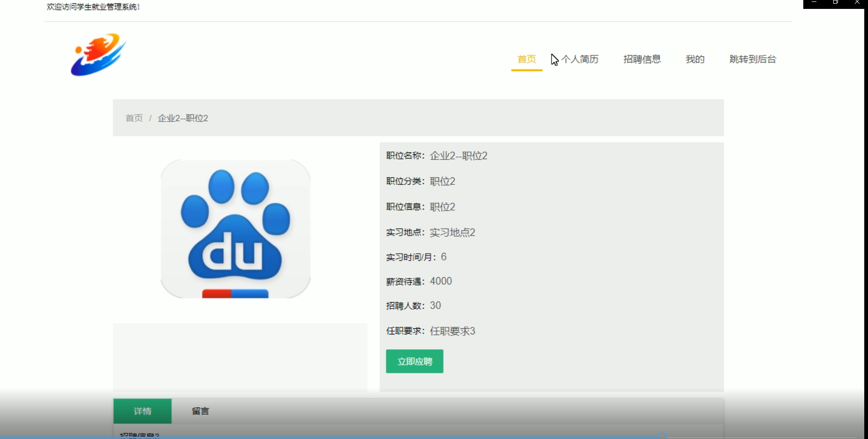The width and height of the screenshot is (868, 439).
Task: Click the 职位分类 value 职位2
Action: click(x=443, y=182)
